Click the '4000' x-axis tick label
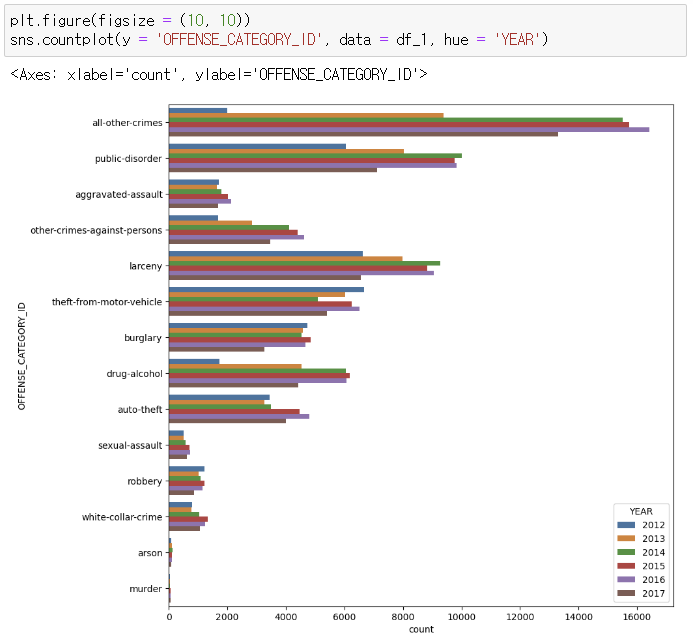 pyautogui.click(x=286, y=617)
